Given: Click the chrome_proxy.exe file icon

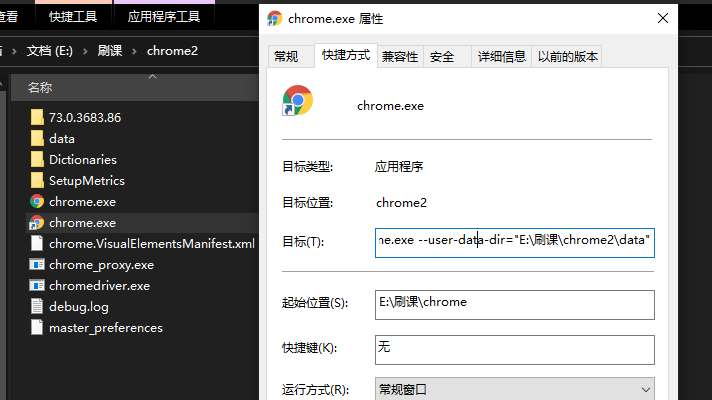Looking at the screenshot, I should tap(37, 264).
